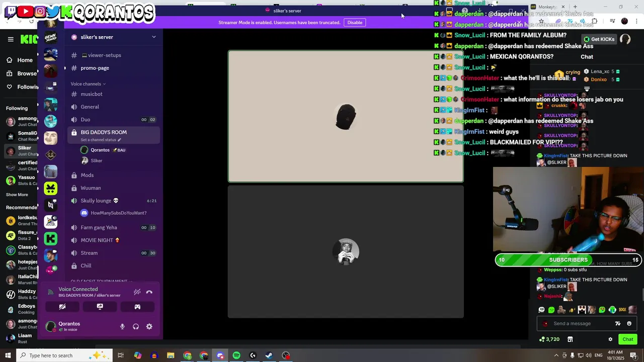Screen dimensions: 644x362
Task: Expand Show More in Following list
Action: [x=17, y=195]
